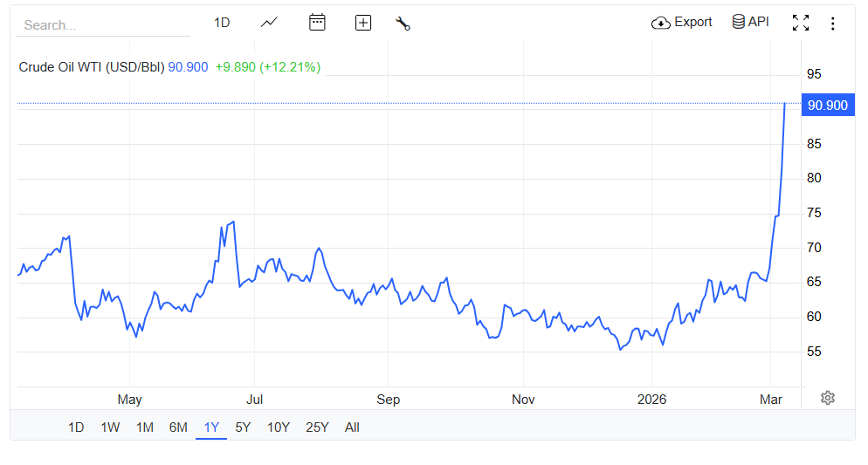The height and width of the screenshot is (465, 868).
Task: Show the 10Y historical range
Action: [279, 427]
